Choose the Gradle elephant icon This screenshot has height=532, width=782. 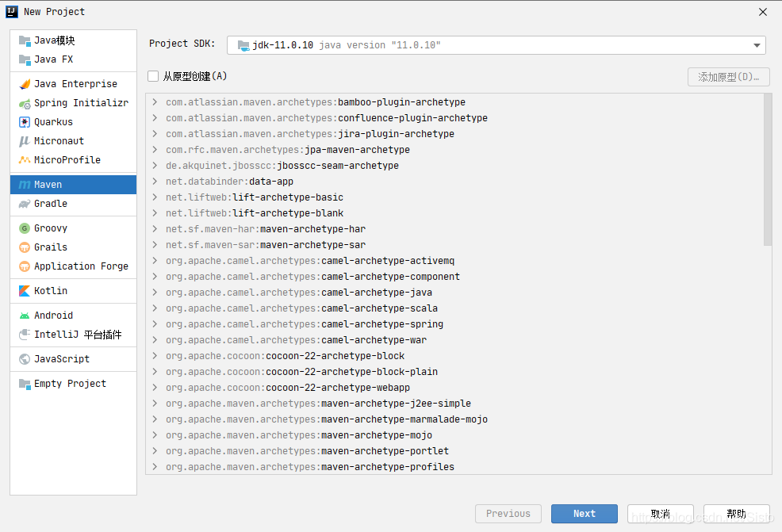[x=25, y=204]
